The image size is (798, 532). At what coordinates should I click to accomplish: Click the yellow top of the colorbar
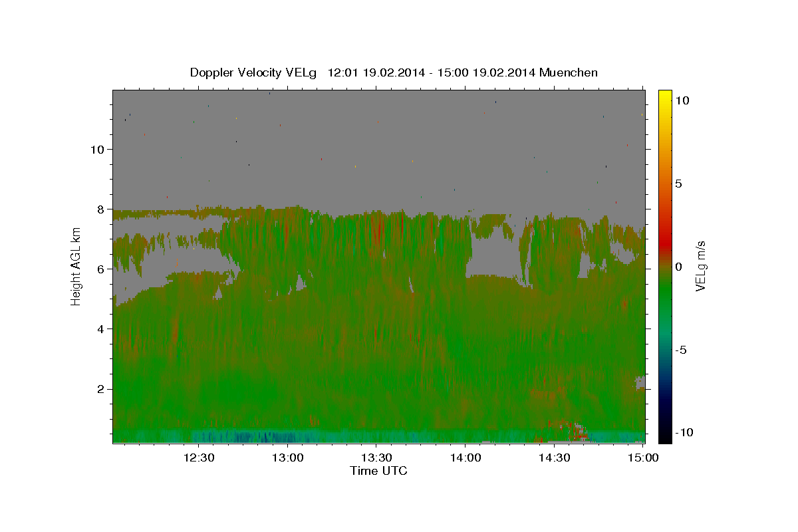coord(664,94)
